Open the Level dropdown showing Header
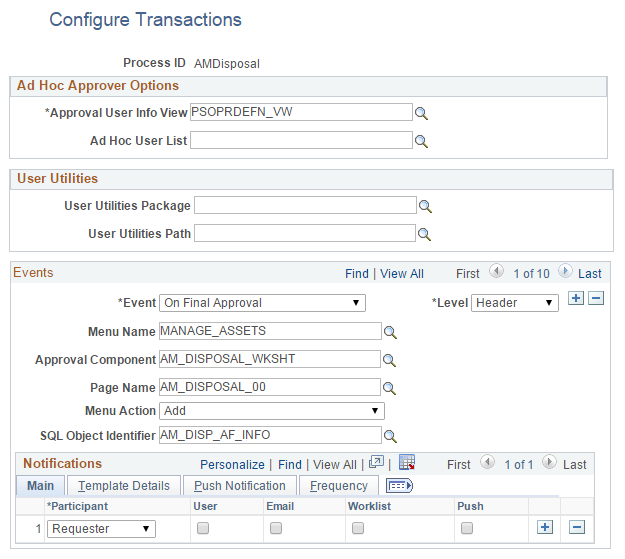625x559 pixels. click(515, 303)
